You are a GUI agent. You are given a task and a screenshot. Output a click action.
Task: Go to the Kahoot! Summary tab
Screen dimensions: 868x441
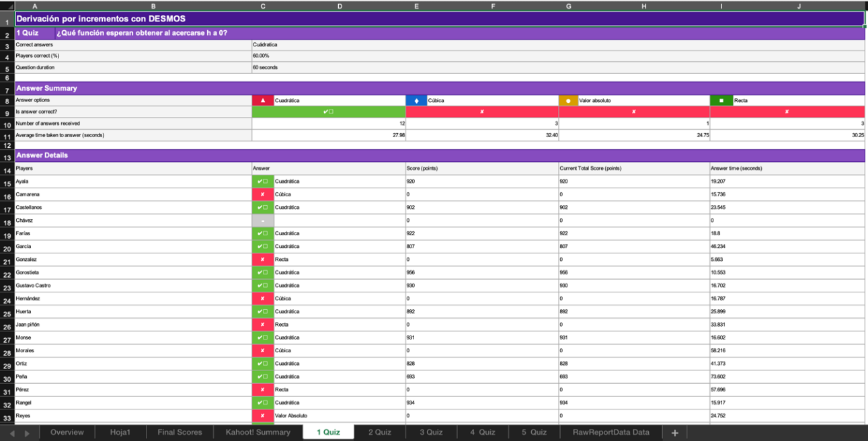tap(258, 432)
